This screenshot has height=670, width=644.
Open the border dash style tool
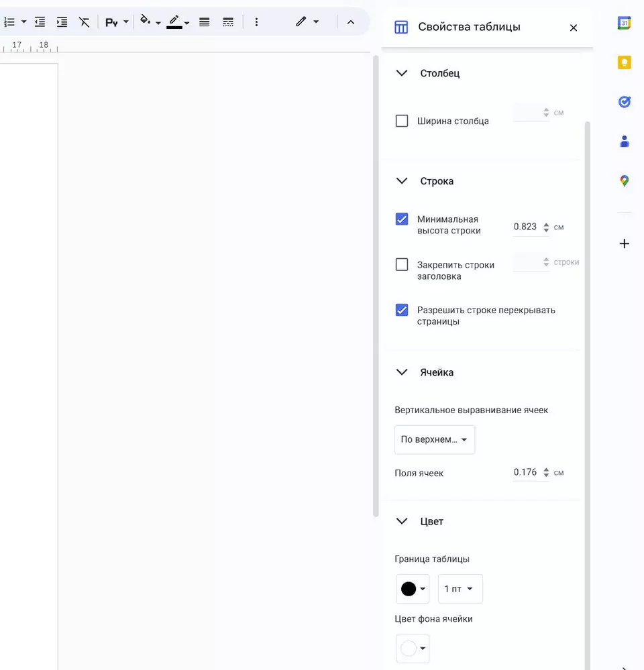(x=228, y=22)
